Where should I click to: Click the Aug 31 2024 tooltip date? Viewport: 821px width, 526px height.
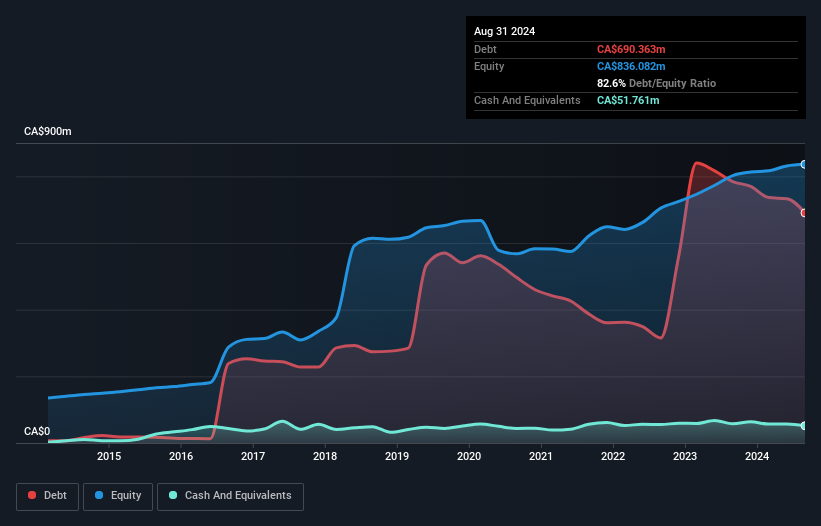coord(505,31)
